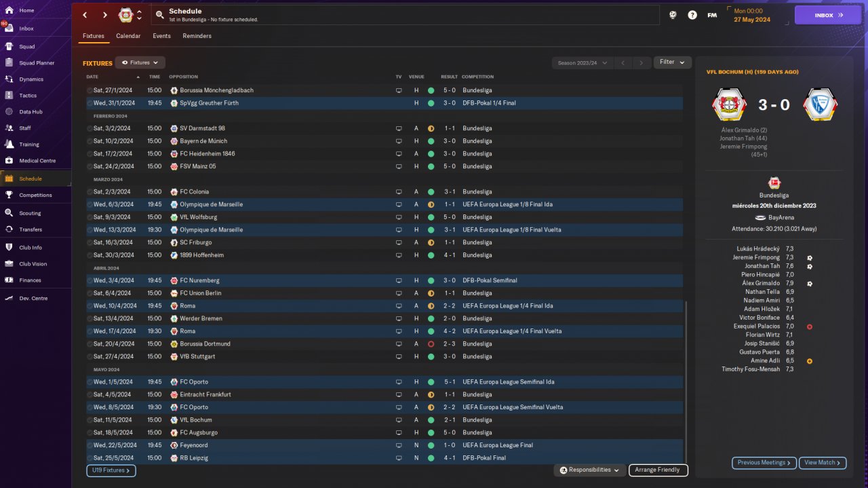Screen dimensions: 868x488
Task: Click the search magnifier icon
Action: 159,15
